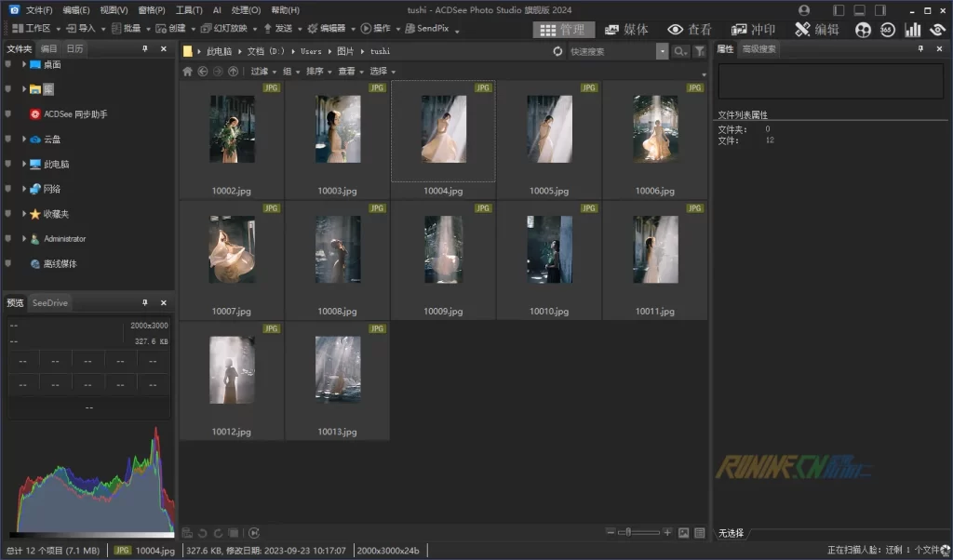Switch to the 日历 tab
Viewport: 953px width, 560px height.
coord(74,48)
